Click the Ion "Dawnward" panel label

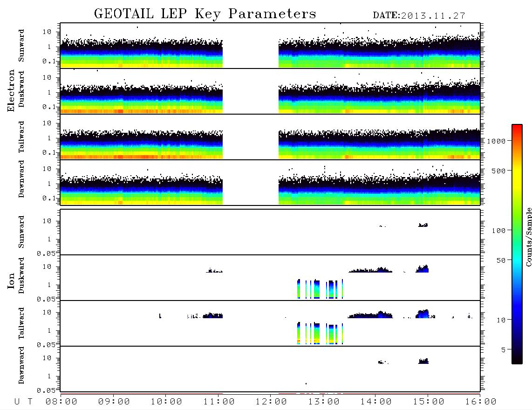(x=21, y=365)
